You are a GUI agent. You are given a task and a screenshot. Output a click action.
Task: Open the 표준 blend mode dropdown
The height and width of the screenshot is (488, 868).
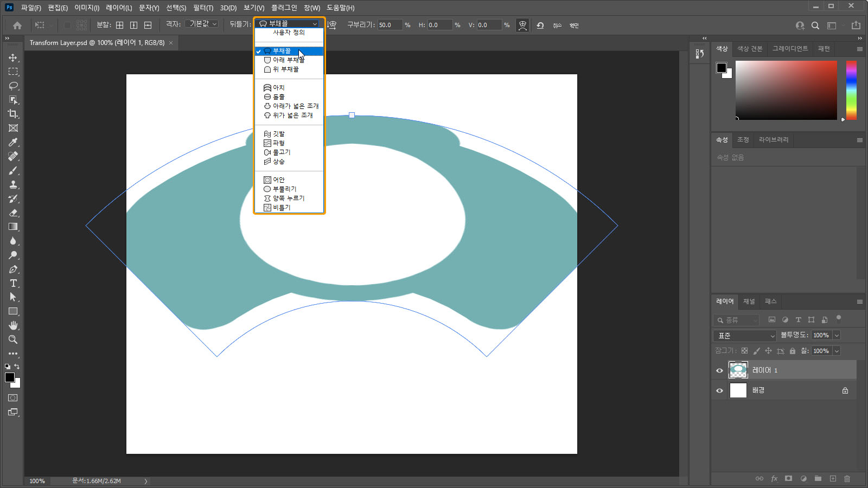(x=745, y=336)
